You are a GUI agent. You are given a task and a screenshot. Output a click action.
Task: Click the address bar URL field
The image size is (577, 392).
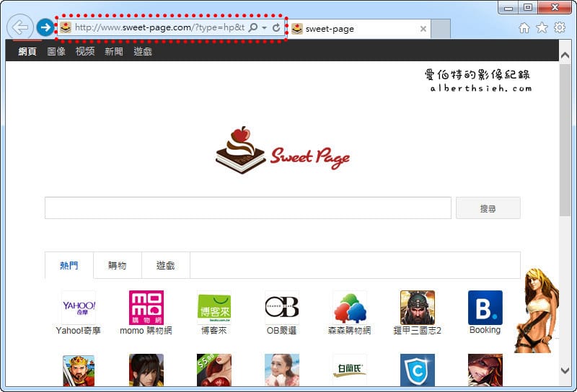tap(159, 27)
